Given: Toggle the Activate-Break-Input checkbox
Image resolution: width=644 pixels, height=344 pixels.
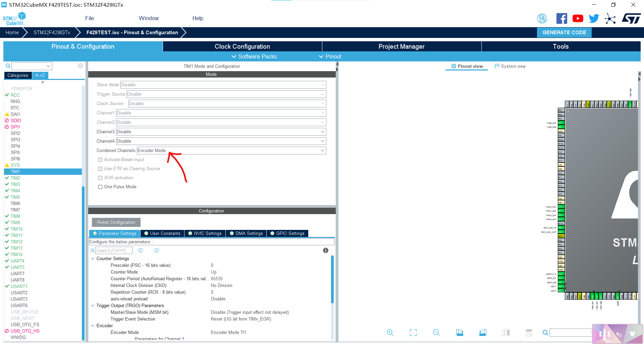Looking at the screenshot, I should (100, 160).
